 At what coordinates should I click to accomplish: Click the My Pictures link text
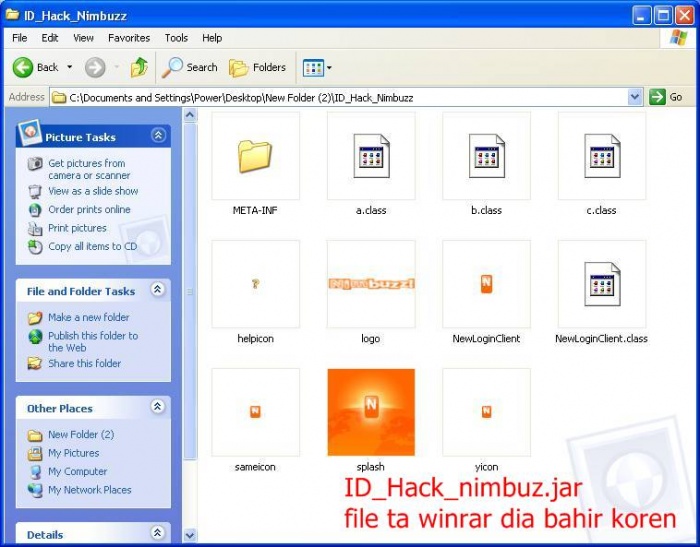74,453
